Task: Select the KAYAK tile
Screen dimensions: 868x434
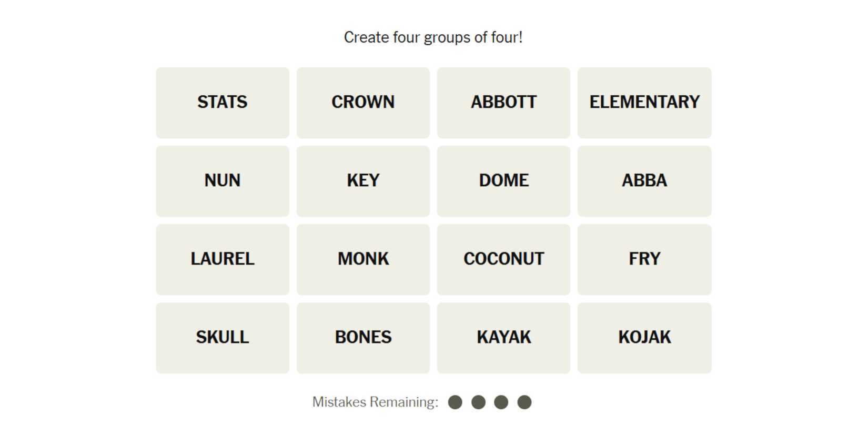Action: (503, 338)
